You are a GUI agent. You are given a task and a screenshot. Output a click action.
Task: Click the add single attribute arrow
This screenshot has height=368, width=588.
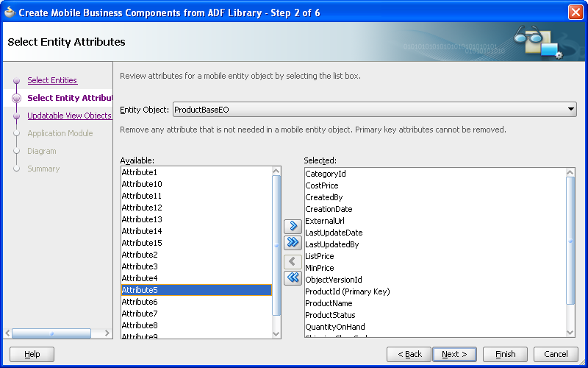293,226
